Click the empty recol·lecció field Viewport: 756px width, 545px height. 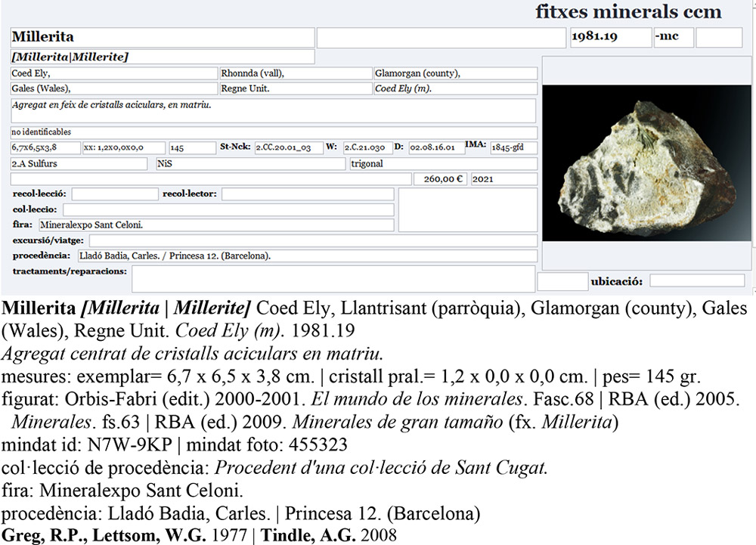[x=115, y=194]
